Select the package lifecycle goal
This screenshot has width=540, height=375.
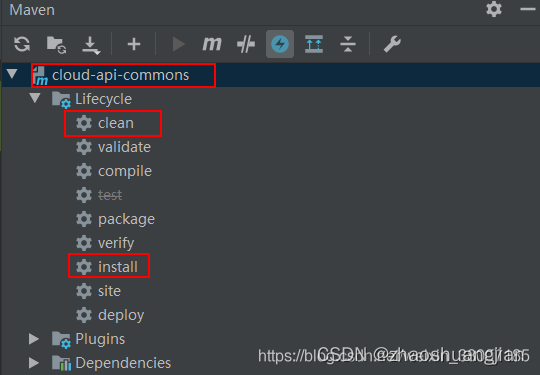(x=126, y=219)
